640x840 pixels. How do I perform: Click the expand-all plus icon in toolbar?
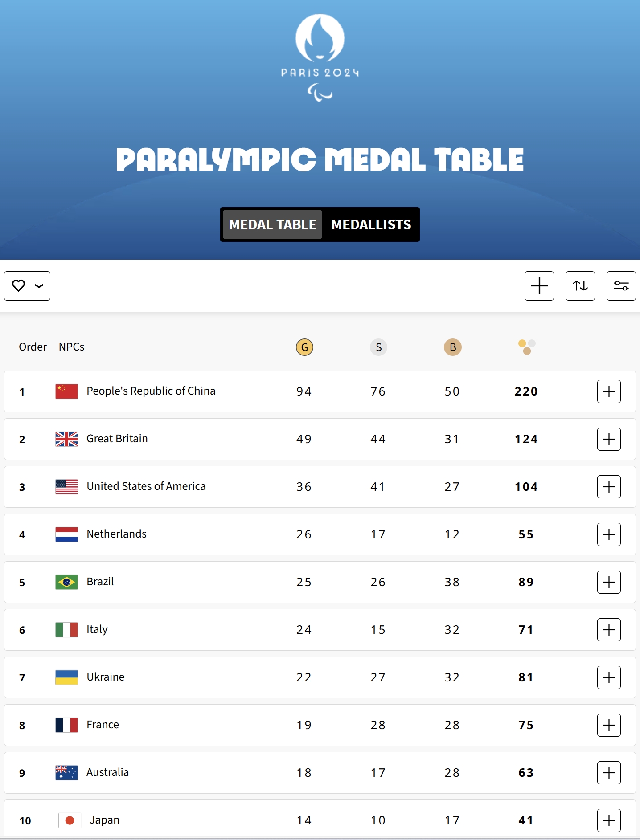click(539, 286)
